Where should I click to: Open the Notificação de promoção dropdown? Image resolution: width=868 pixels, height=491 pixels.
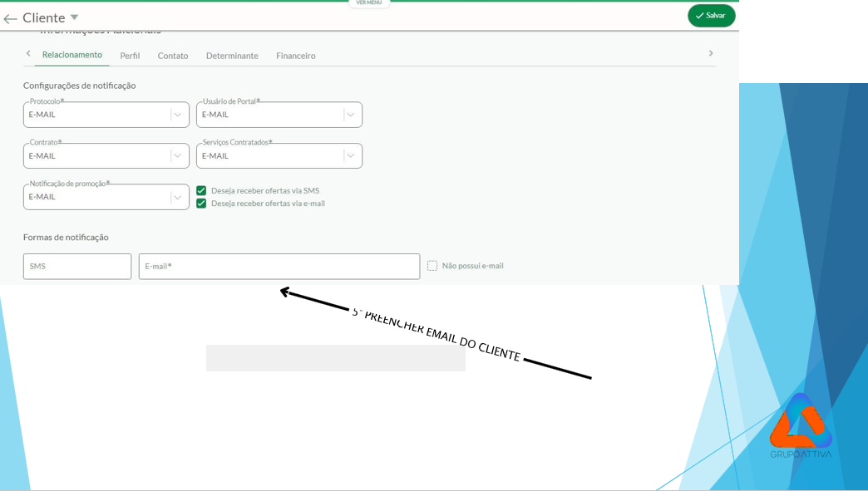tap(177, 197)
